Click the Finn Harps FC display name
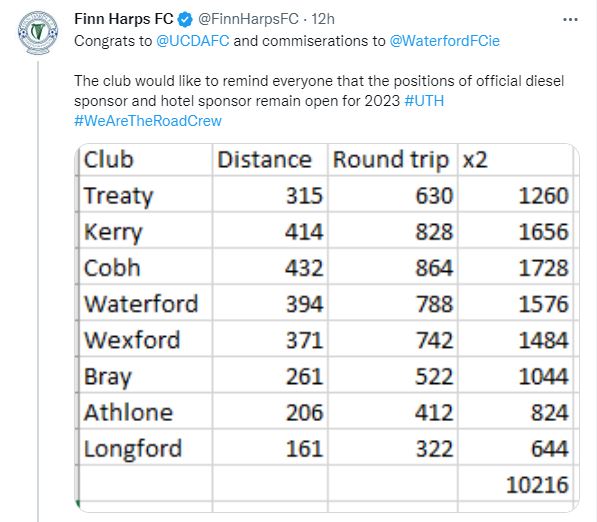This screenshot has height=522, width=597. click(124, 19)
